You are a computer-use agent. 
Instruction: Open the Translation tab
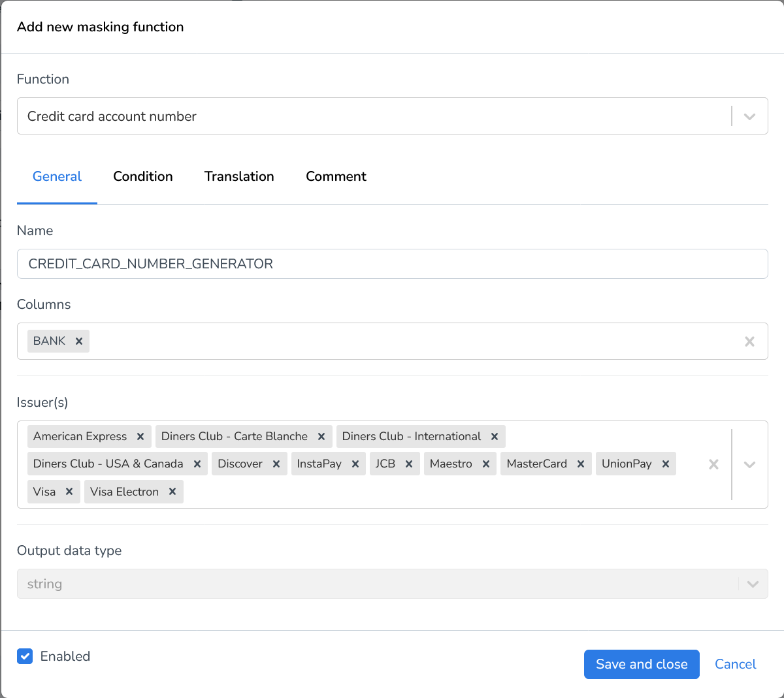[x=239, y=176]
